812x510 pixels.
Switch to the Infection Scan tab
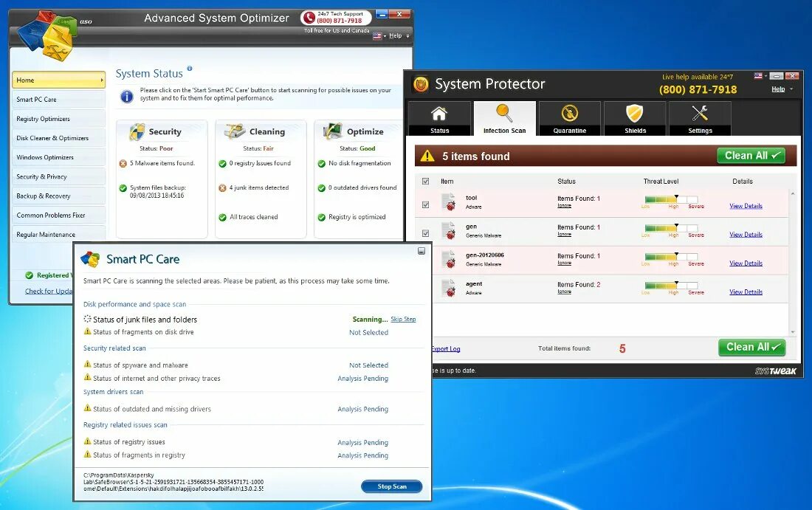[504, 119]
